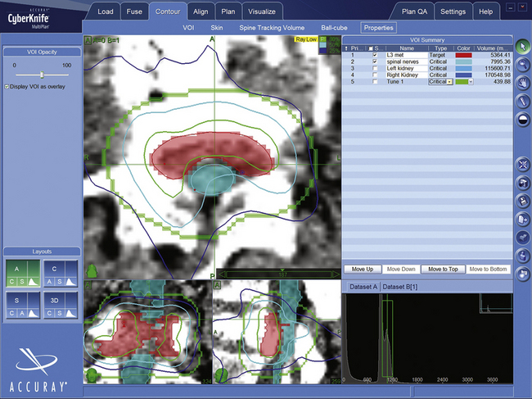
Task: Enable display of Left kidney VOI
Action: coord(375,68)
